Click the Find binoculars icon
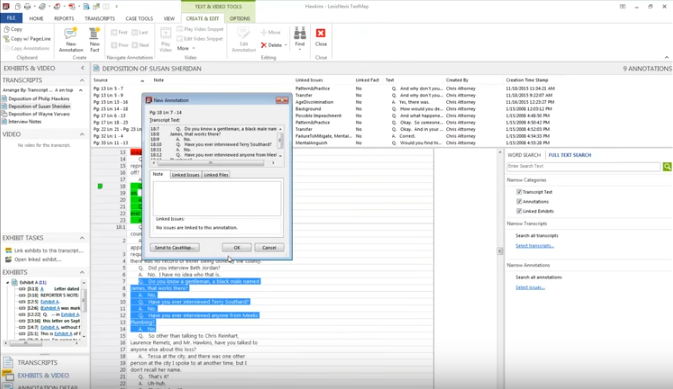The image size is (673, 389). click(x=300, y=33)
